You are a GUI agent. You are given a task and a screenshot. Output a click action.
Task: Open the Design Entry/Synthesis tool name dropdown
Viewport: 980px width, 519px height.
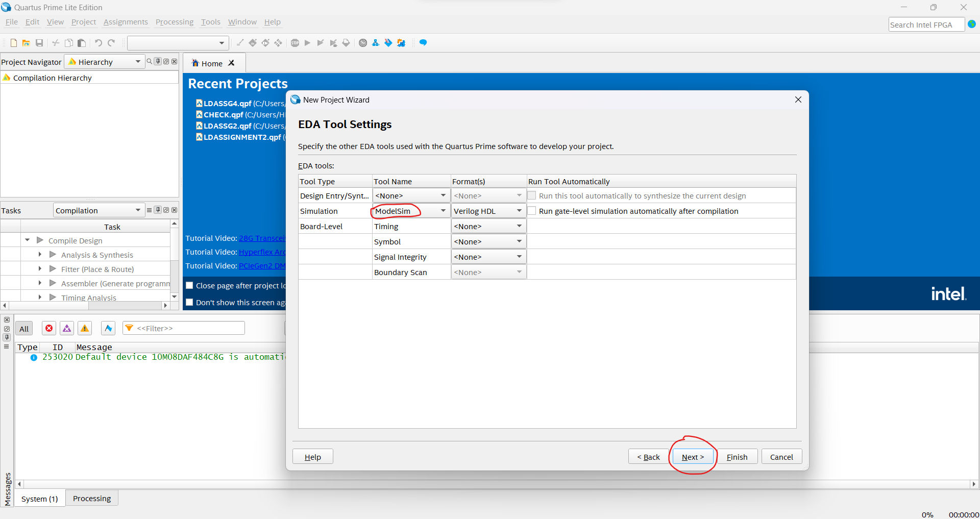pyautogui.click(x=411, y=195)
